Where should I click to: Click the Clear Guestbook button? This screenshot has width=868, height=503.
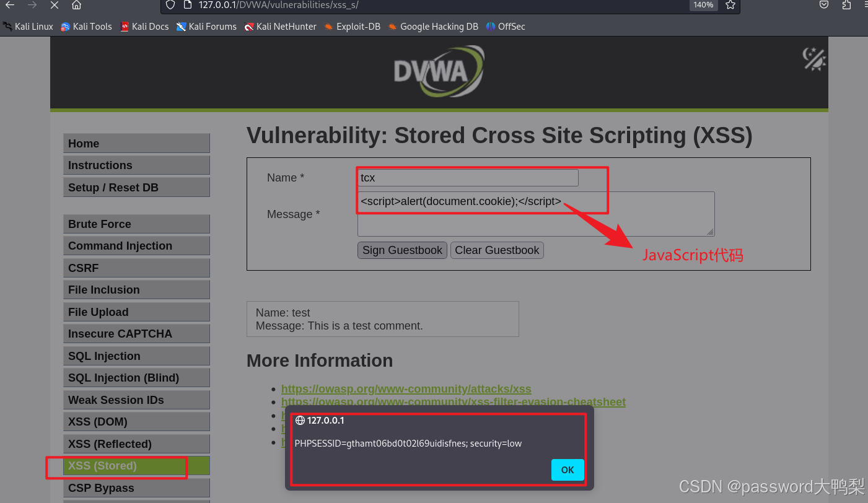click(497, 250)
